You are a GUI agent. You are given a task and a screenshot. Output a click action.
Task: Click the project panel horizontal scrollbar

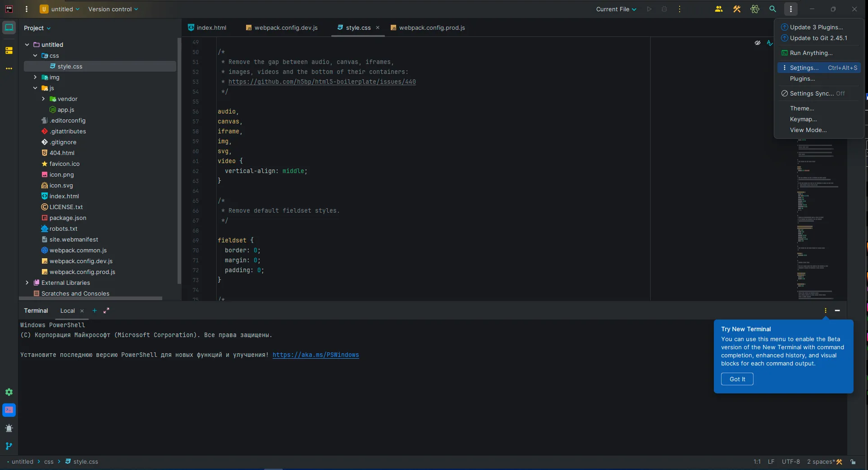(90, 298)
